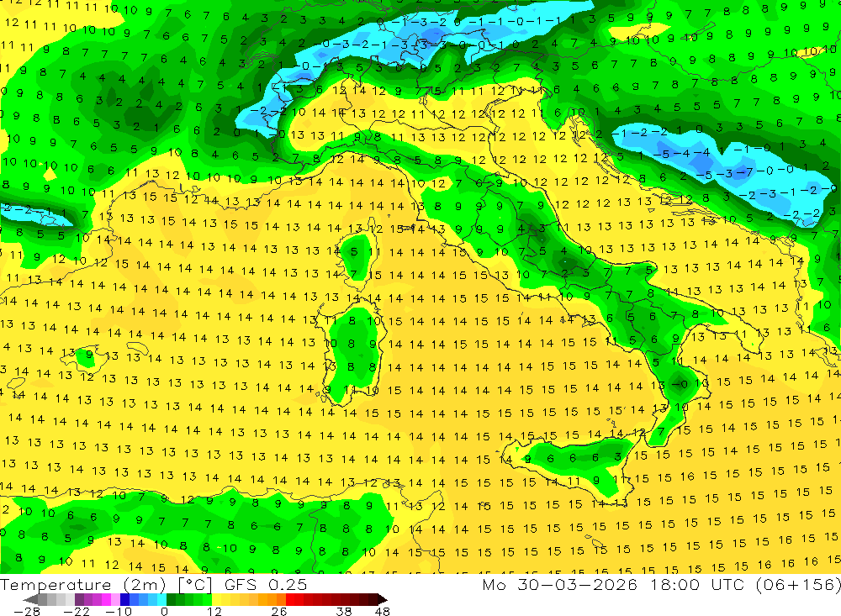Click the 'Temperature (2m)' title text
Viewport: 841px width, 616px height.
(x=82, y=585)
